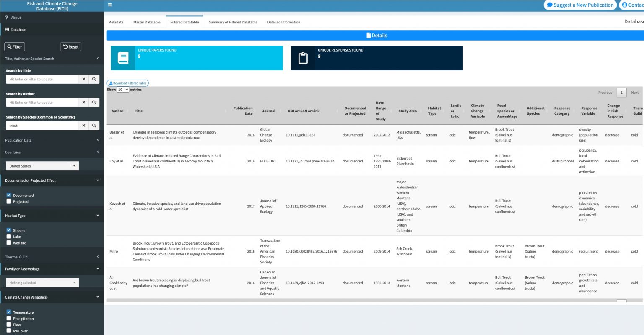Open the United States countries dropdown
Screen dimensions: 644x335
[x=42, y=166]
